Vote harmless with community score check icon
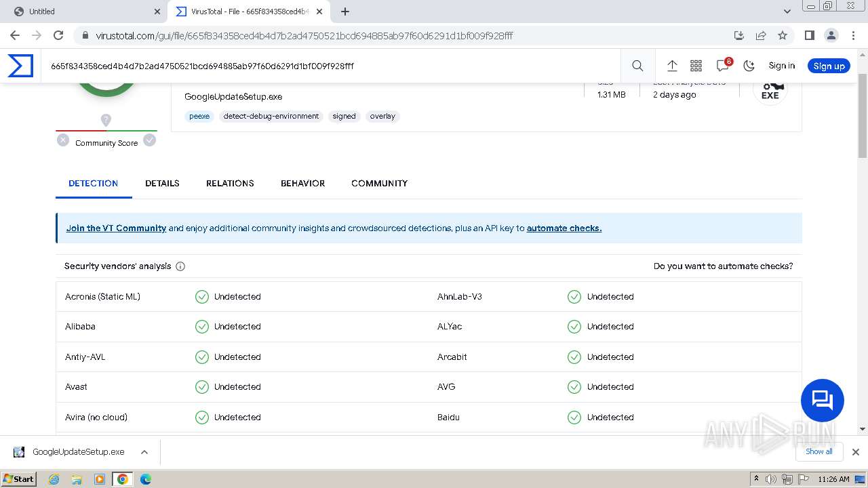 pyautogui.click(x=150, y=140)
